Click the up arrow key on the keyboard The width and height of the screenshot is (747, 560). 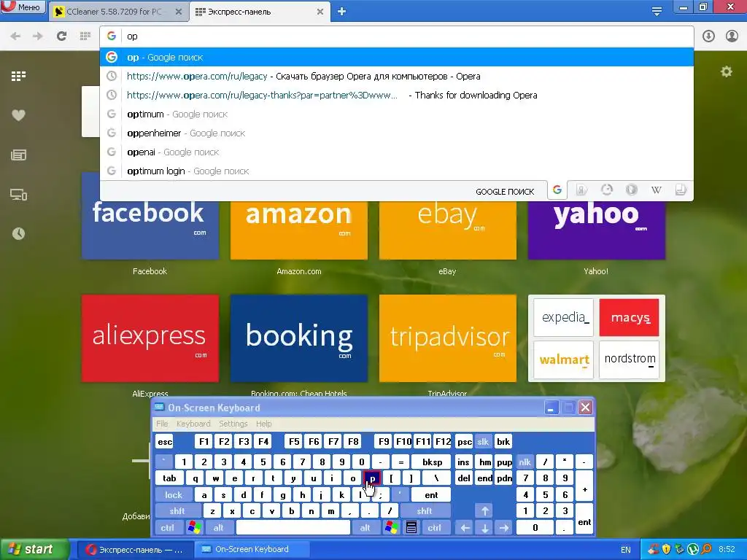tap(484, 511)
